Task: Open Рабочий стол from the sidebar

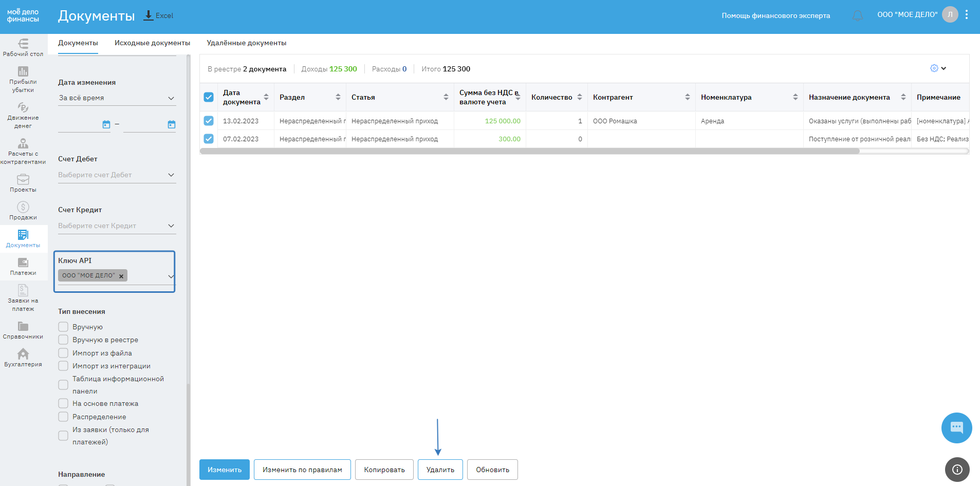Action: click(23, 47)
